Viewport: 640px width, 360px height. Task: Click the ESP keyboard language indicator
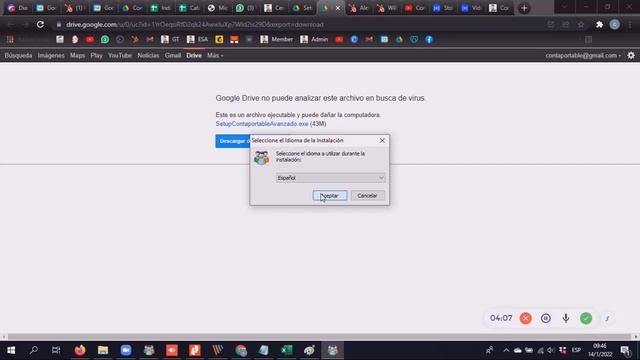point(576,350)
